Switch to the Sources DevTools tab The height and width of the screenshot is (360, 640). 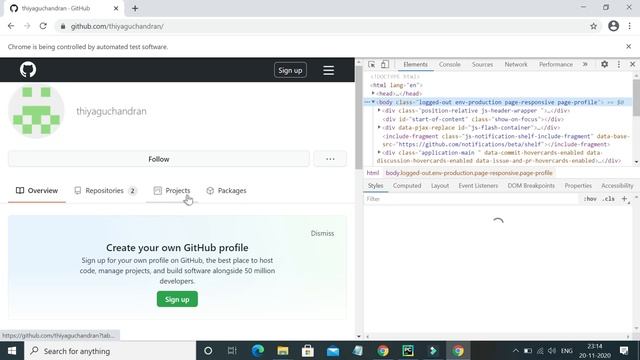482,64
